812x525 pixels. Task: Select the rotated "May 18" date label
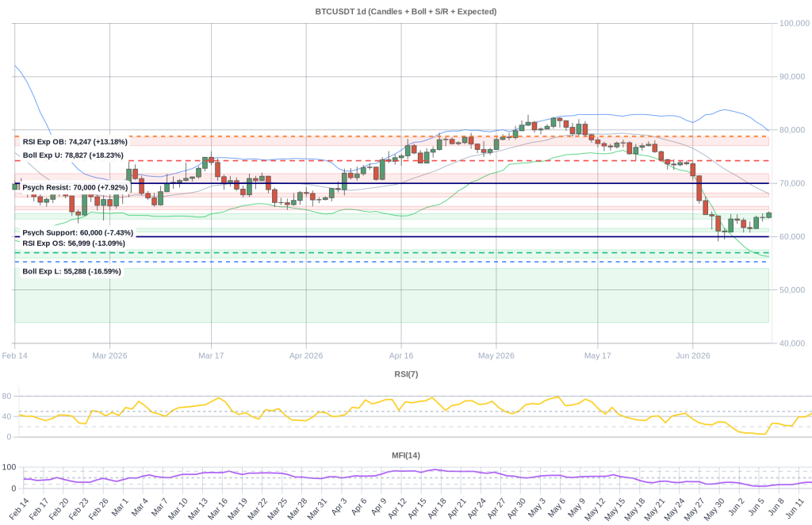tap(634, 509)
